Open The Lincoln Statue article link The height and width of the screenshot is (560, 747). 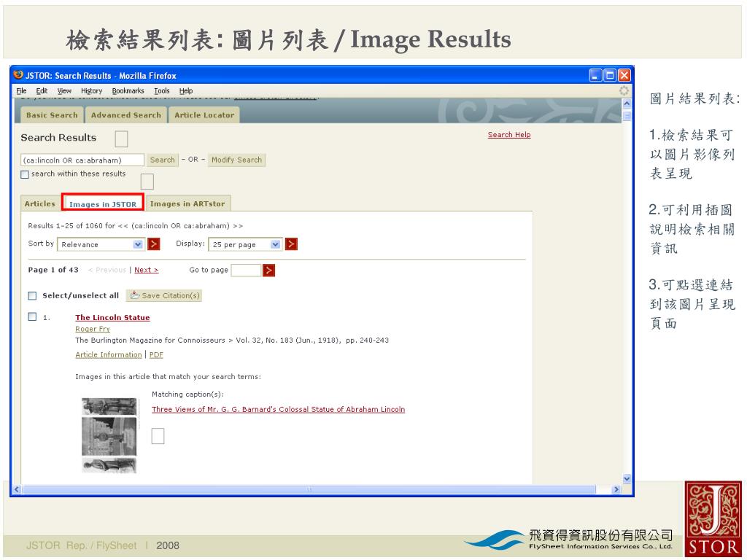pos(112,318)
